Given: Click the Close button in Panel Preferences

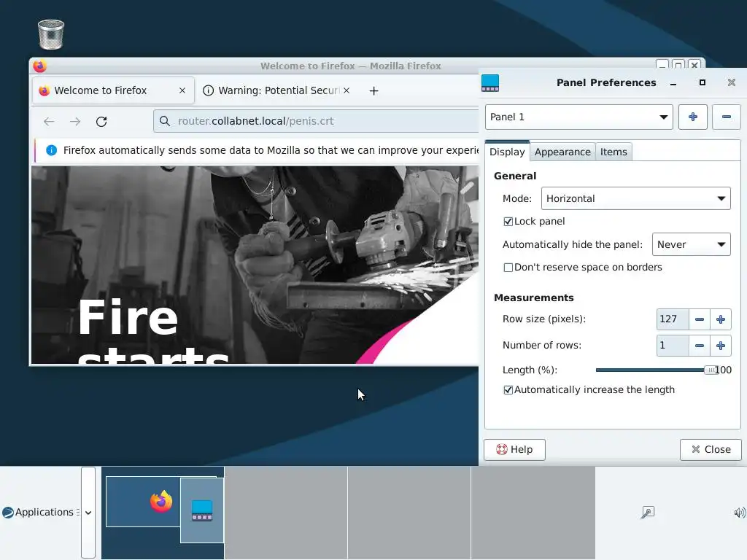Looking at the screenshot, I should tap(711, 449).
